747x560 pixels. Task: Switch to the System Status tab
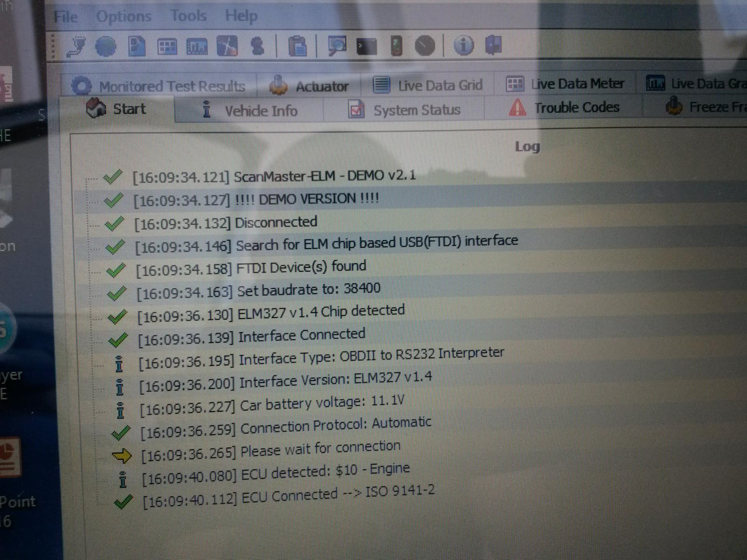coord(404,110)
